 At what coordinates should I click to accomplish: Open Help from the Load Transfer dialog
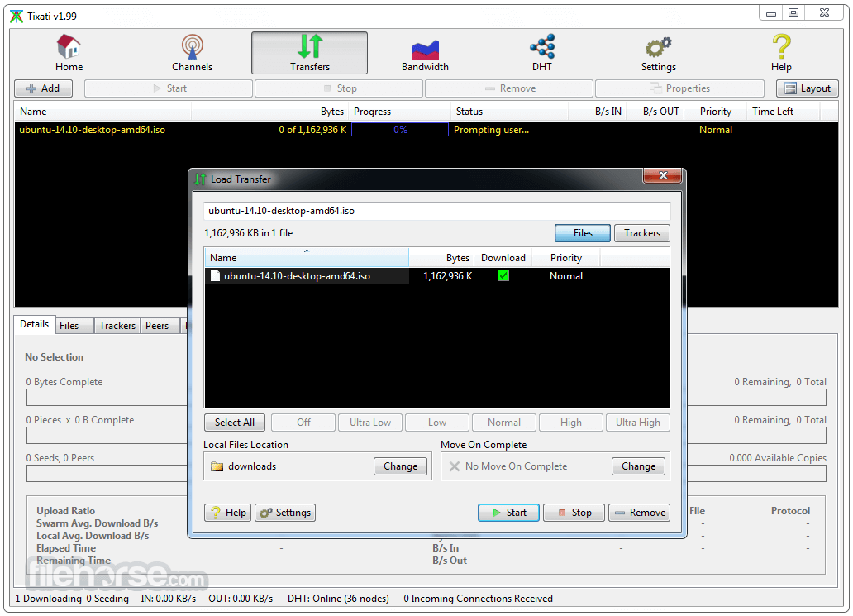(228, 513)
